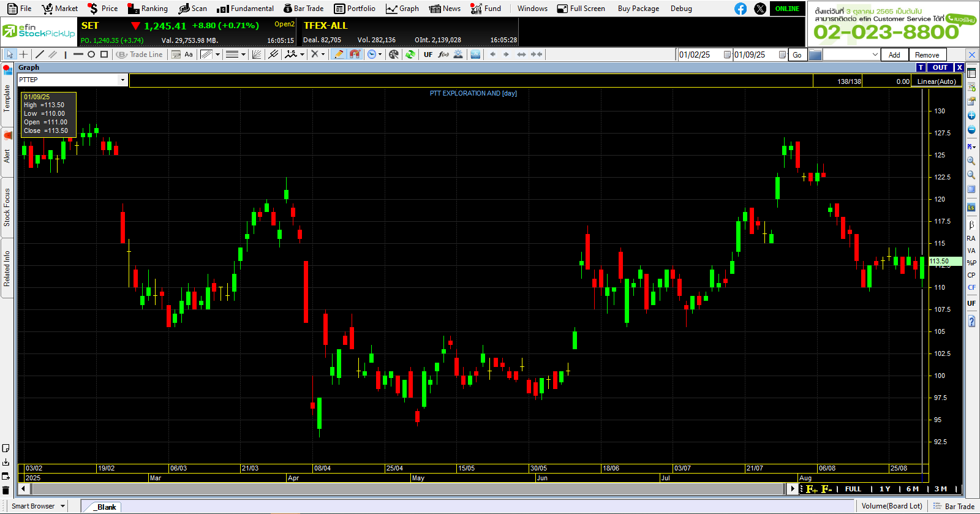Click the Aa text annotation tool
The width and height of the screenshot is (980, 514).
pyautogui.click(x=189, y=55)
